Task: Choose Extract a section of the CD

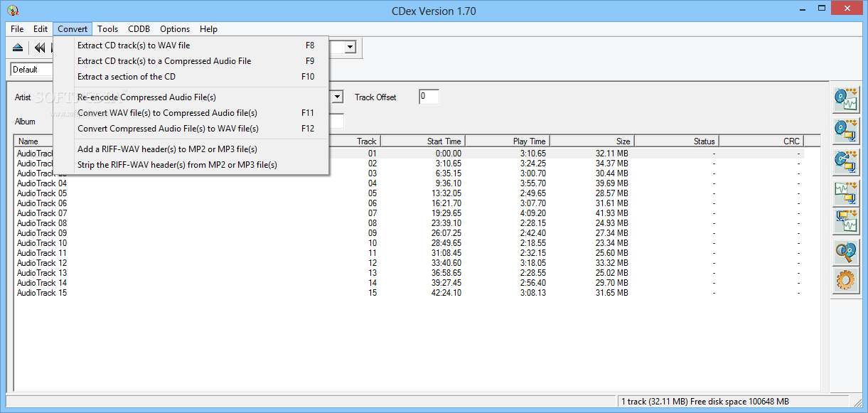Action: click(191, 77)
